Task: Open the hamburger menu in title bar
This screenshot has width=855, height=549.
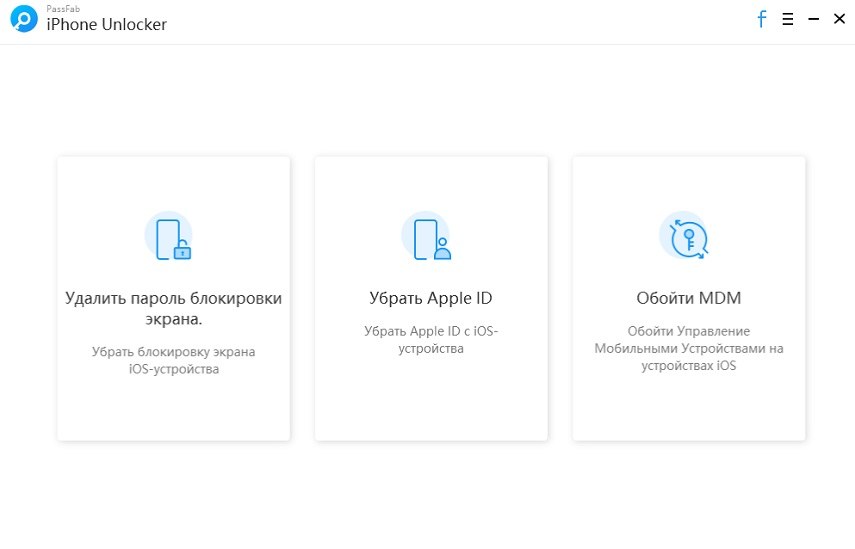Action: [788, 19]
